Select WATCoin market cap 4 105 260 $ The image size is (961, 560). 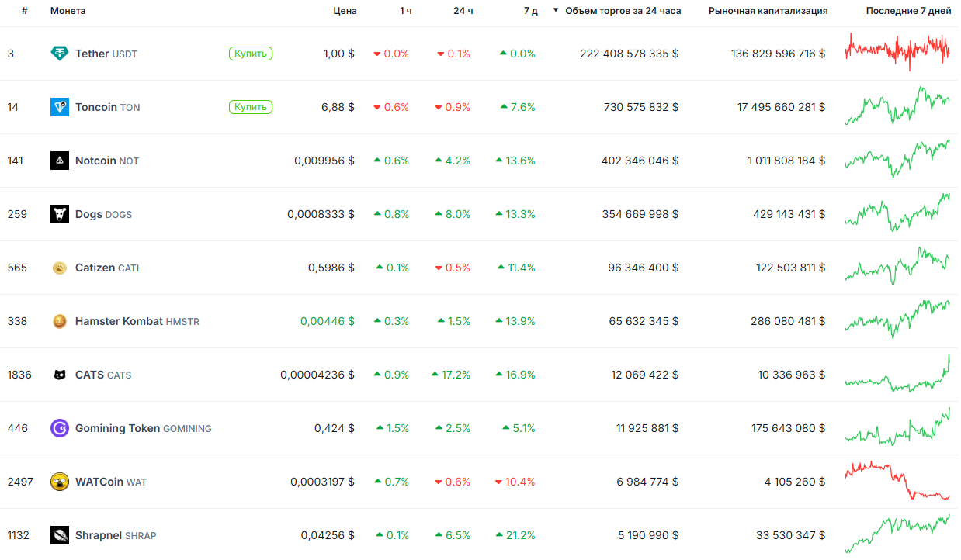click(795, 482)
